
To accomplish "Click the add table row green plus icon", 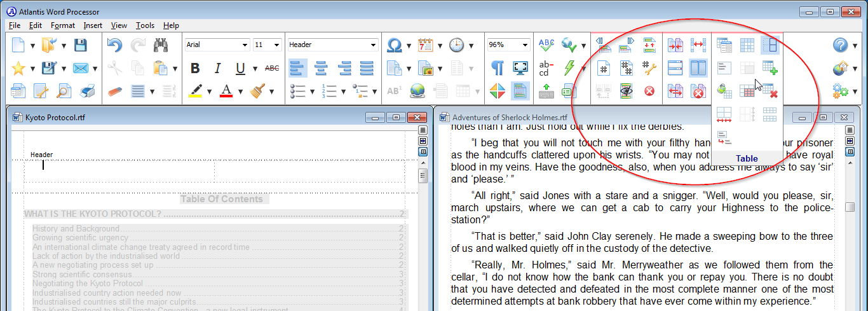I will click(x=770, y=68).
